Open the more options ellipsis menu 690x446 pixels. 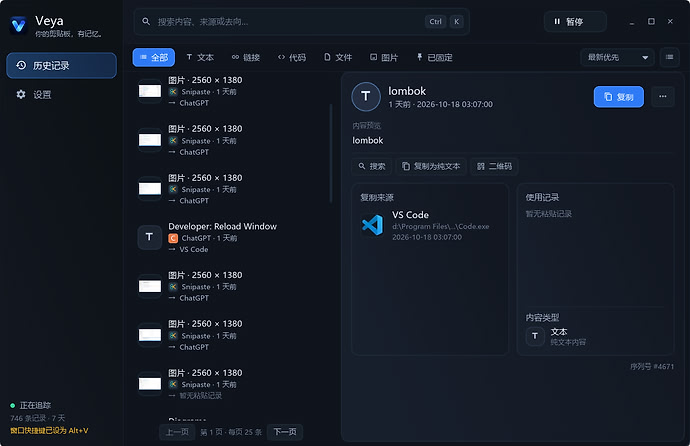click(x=663, y=97)
